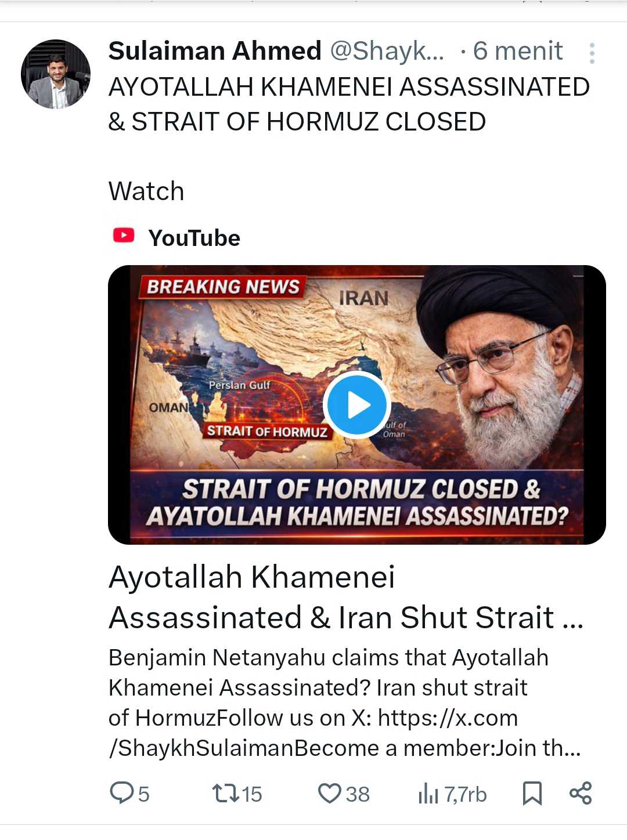
Task: Open the three-dot more options menu
Action: coord(592,53)
